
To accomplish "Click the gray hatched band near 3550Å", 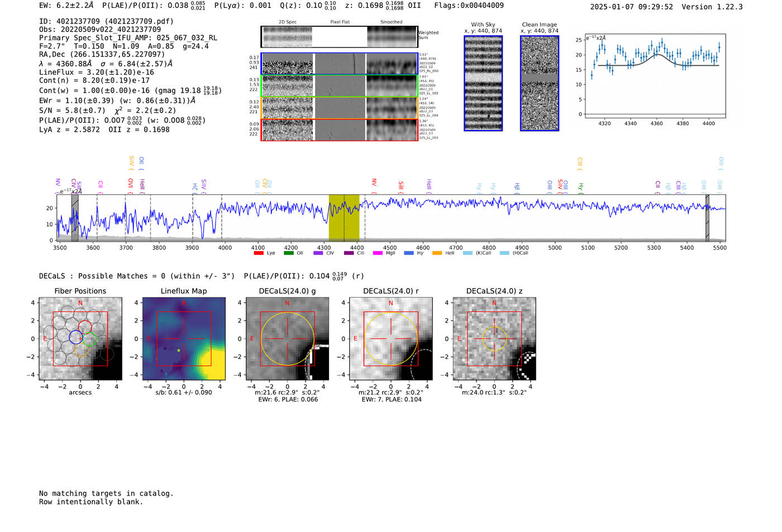I will pyautogui.click(x=75, y=218).
